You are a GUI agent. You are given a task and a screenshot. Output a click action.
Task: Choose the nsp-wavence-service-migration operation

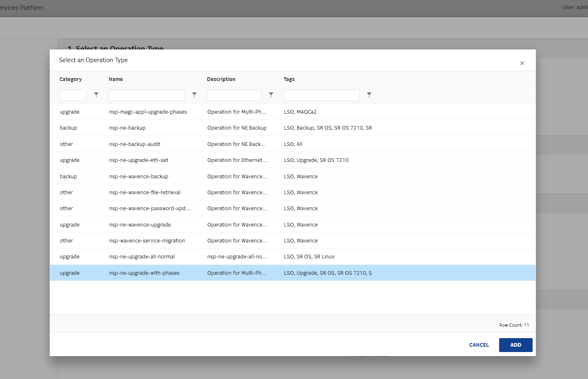click(x=147, y=241)
